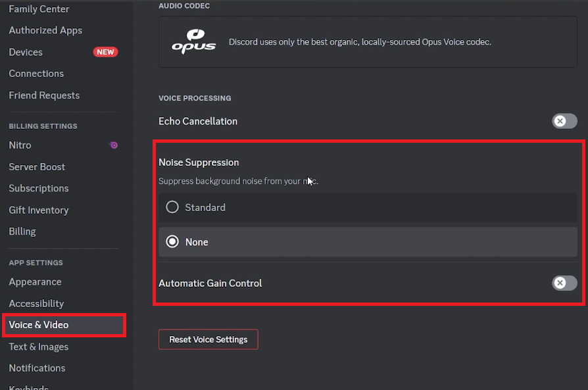Screen dimensions: 588x390
Task: Toggle Automatic Gain Control switch
Action: click(564, 283)
